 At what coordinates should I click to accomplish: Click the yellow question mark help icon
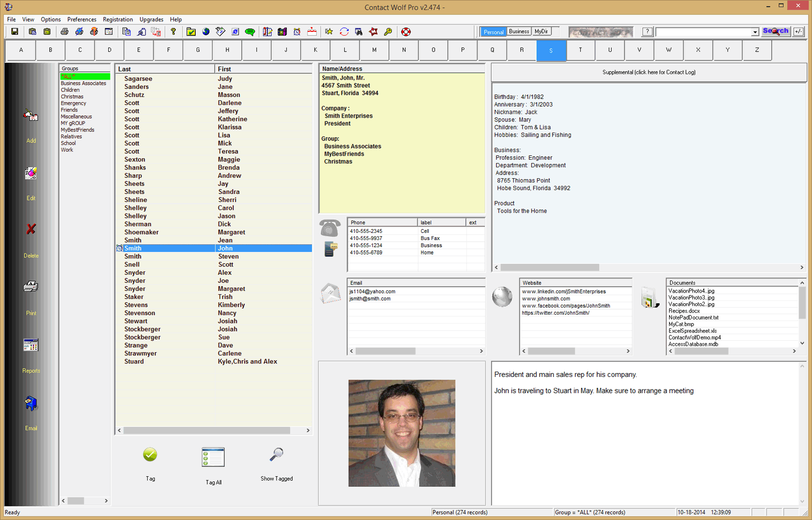tap(173, 32)
